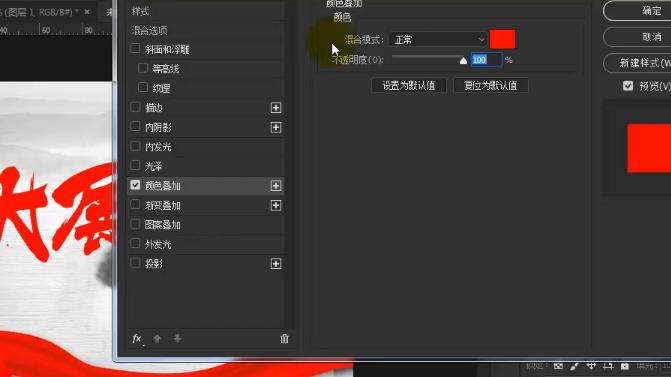Select the 混合选项 blending options entry

click(x=149, y=30)
